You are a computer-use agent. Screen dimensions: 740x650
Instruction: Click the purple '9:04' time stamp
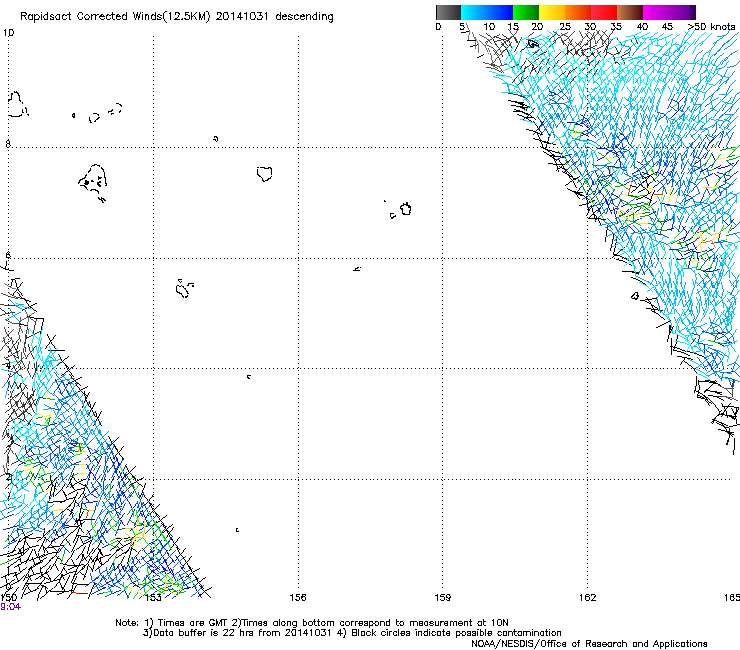tap(10, 607)
